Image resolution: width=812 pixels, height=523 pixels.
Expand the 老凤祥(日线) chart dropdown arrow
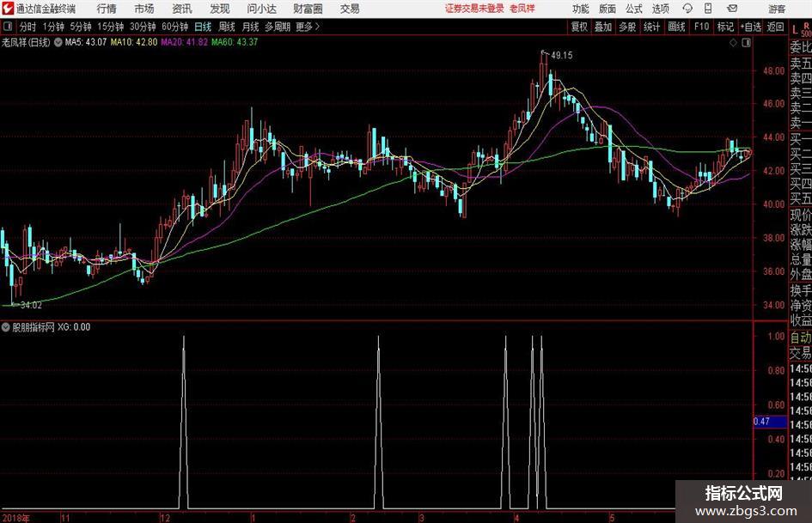coord(58,42)
